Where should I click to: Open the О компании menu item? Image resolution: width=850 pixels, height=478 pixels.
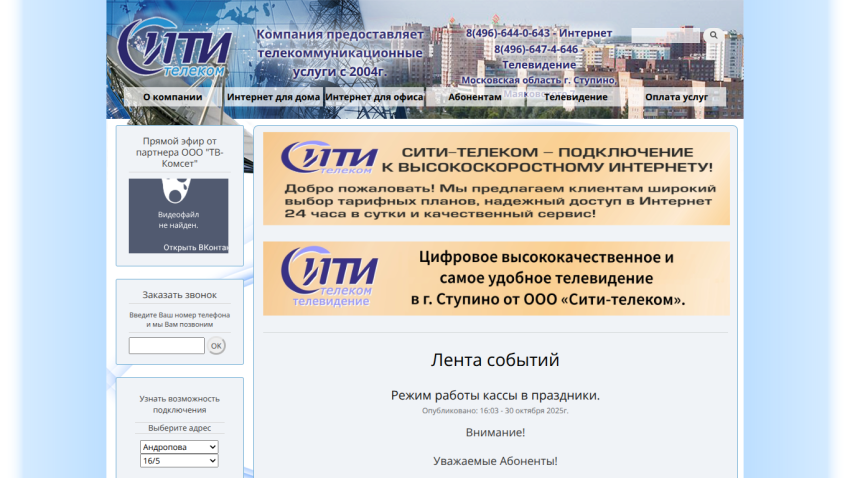click(172, 97)
